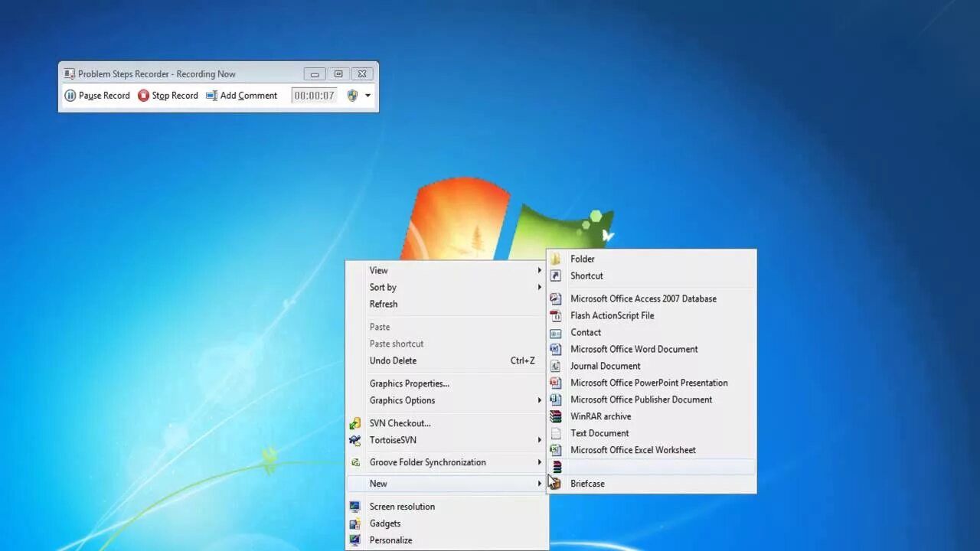This screenshot has width=980, height=551.
Task: Click the Pause Record icon
Action: point(70,96)
